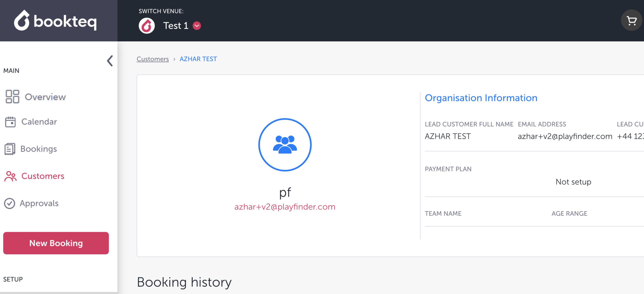The width and height of the screenshot is (644, 294).
Task: Open Calendar menu item
Action: (39, 122)
